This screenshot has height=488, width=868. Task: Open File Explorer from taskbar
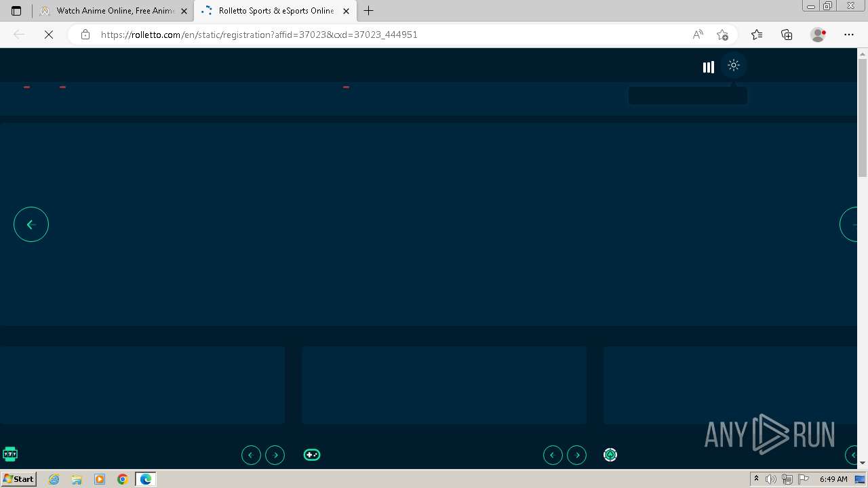coord(77,479)
